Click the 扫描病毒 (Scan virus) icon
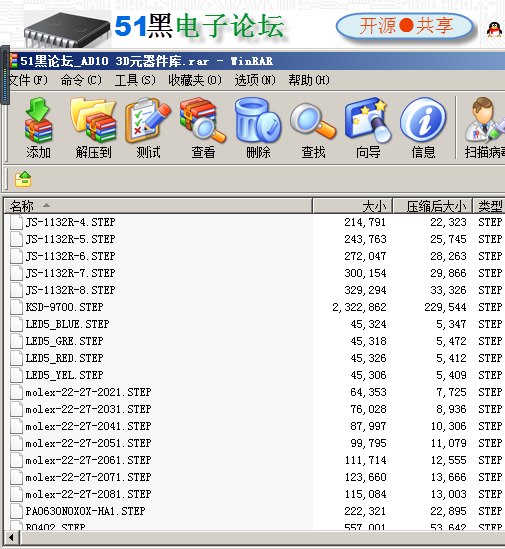 tap(485, 121)
